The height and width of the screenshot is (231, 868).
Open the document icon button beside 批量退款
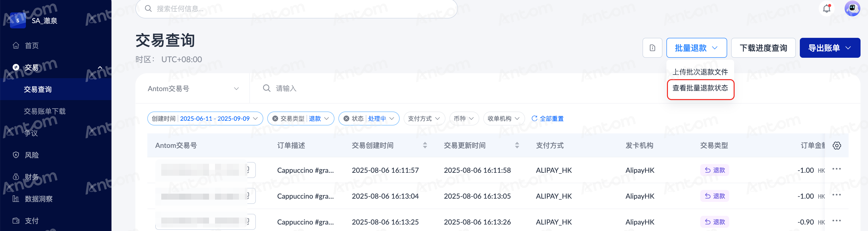[652, 48]
